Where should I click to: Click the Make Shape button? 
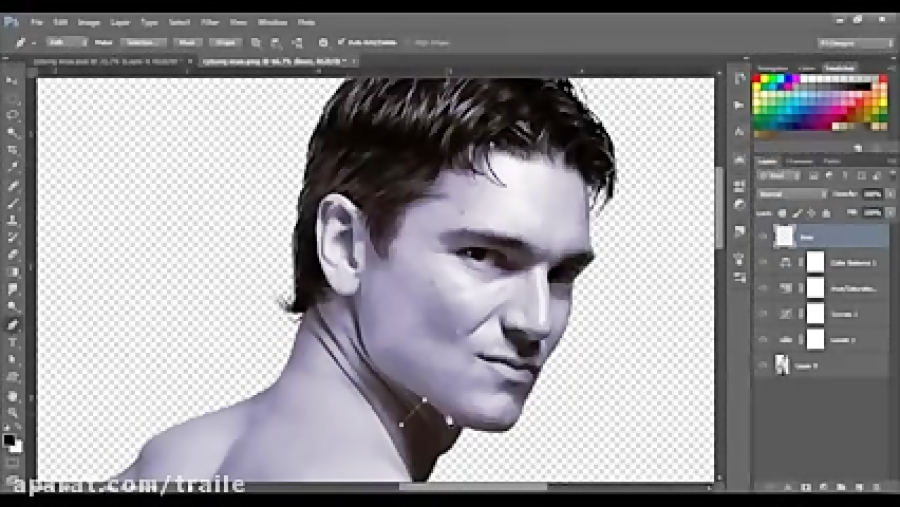tap(226, 42)
